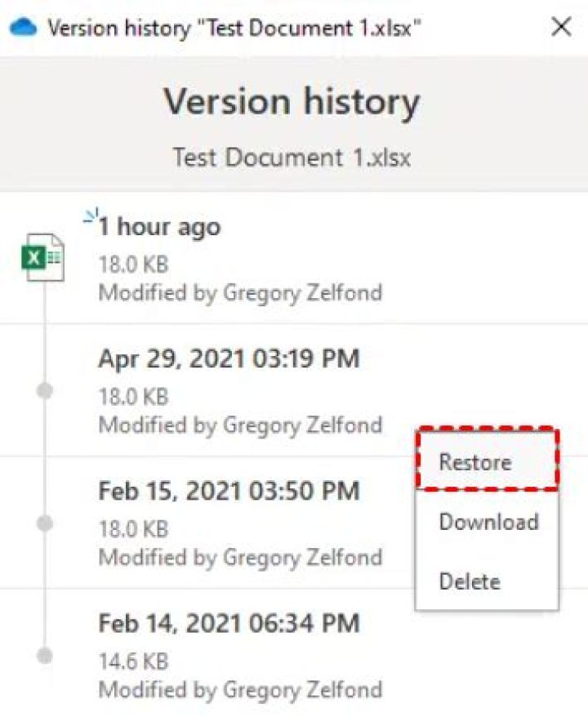
Task: Click the Excel file icon
Action: pyautogui.click(x=43, y=257)
